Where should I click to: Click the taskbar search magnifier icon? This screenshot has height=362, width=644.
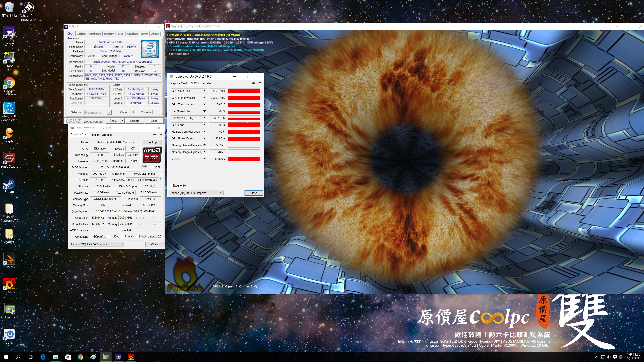tap(18, 357)
